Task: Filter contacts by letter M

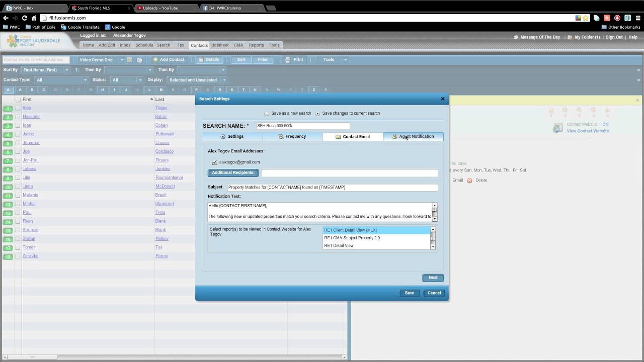Action: 161,90
